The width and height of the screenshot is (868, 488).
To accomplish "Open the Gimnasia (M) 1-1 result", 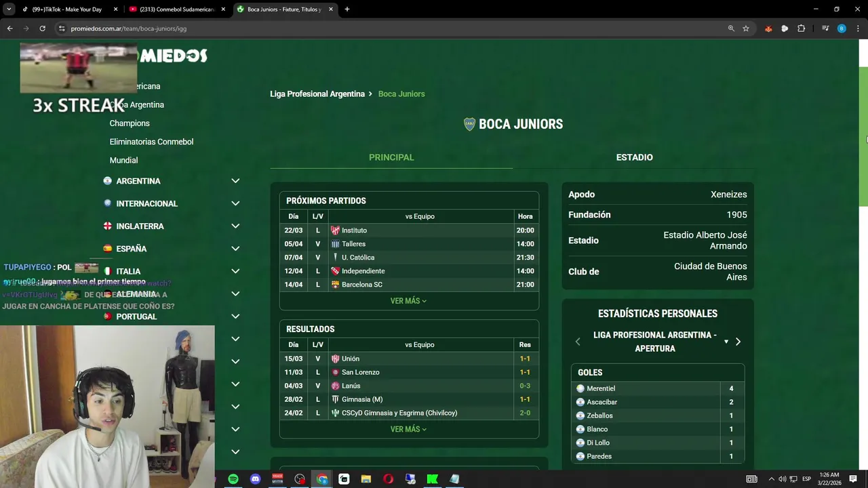I will 409,399.
